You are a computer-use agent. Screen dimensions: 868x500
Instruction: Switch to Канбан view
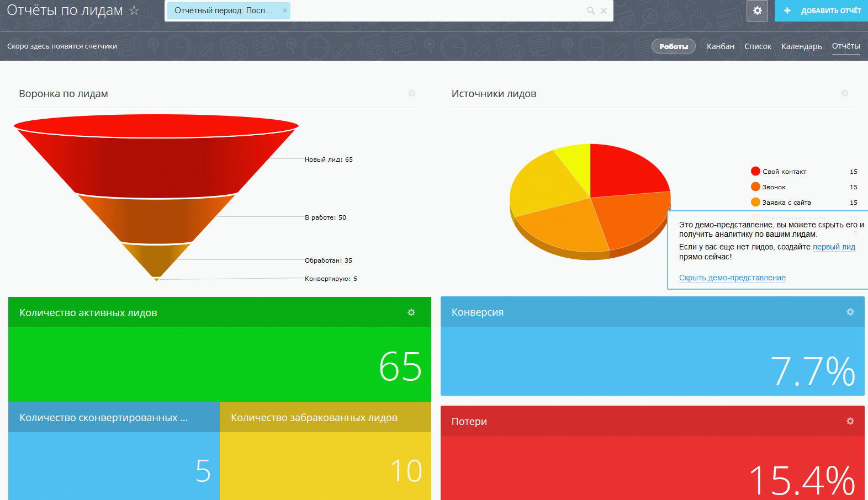point(721,46)
